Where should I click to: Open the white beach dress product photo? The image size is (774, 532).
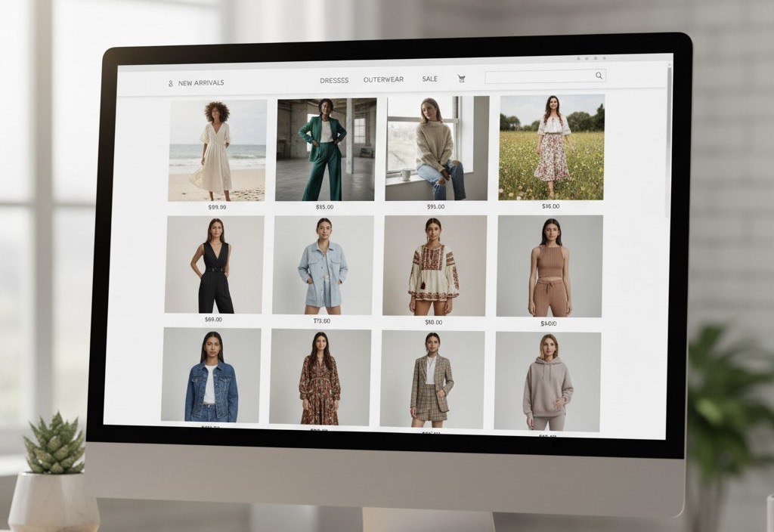[217, 150]
